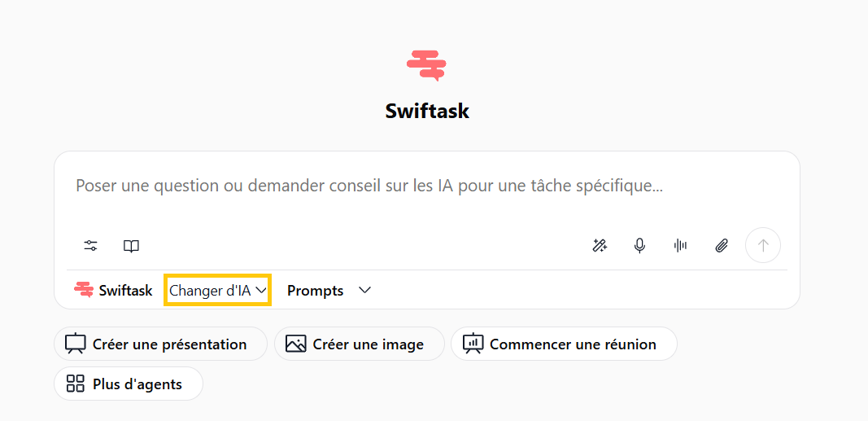Click the bold Swiftask heading

click(427, 111)
